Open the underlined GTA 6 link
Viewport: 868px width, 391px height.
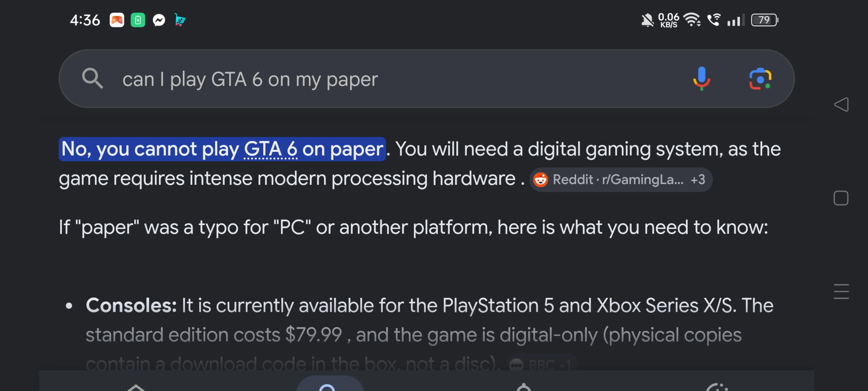point(271,149)
